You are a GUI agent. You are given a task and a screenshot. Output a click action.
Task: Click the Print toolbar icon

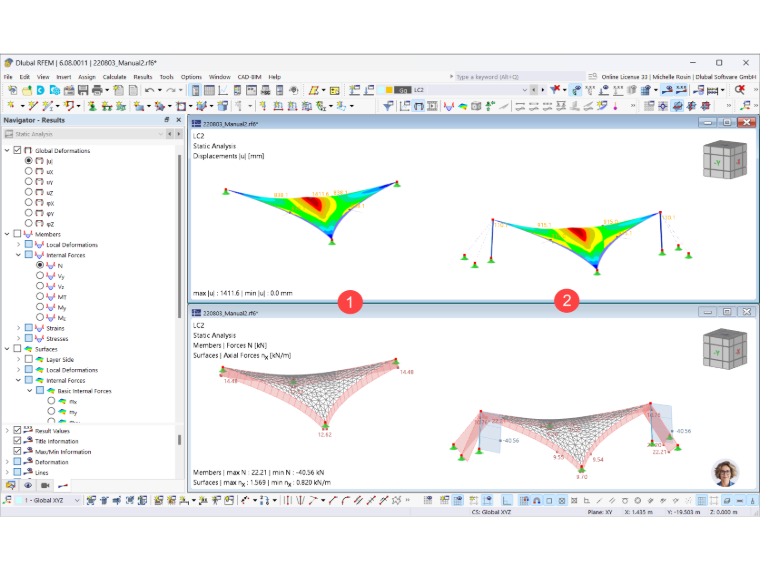(x=97, y=90)
